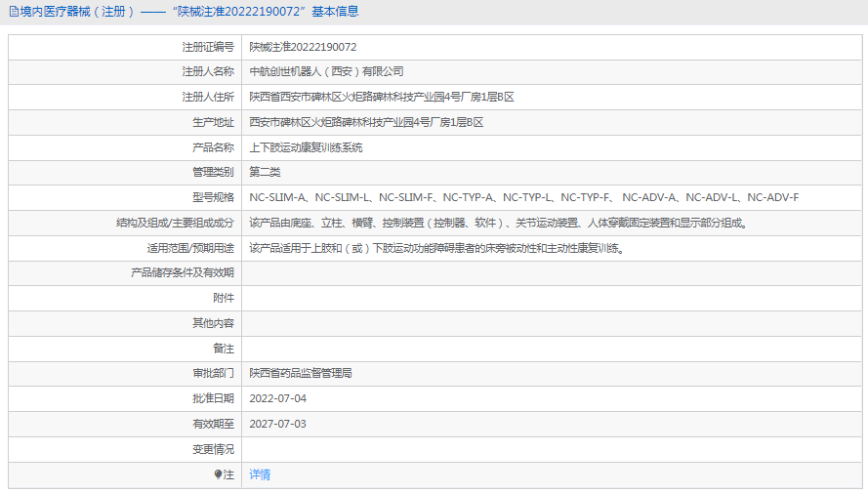The image size is (868, 494).
Task: Select product name 上下肢运动康复训练系统
Action: 306,147
